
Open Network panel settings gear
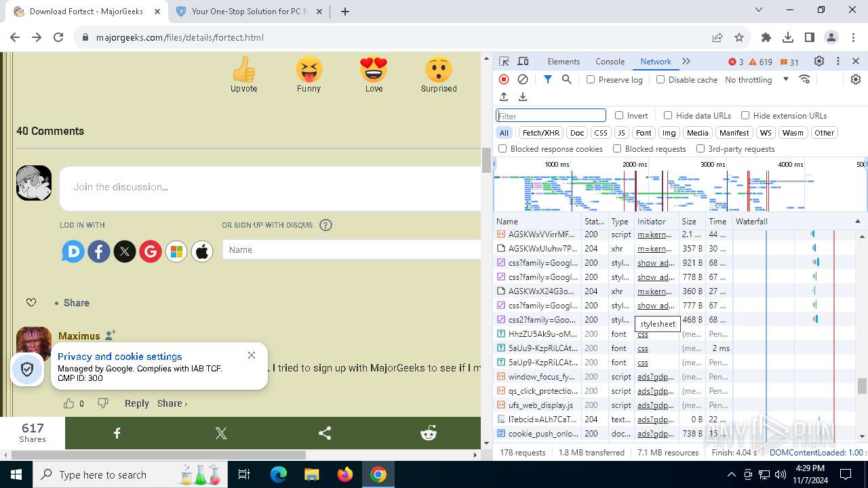pyautogui.click(x=856, y=79)
